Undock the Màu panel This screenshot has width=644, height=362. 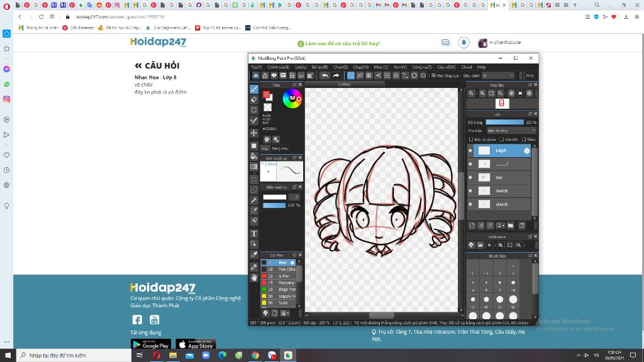294,85
